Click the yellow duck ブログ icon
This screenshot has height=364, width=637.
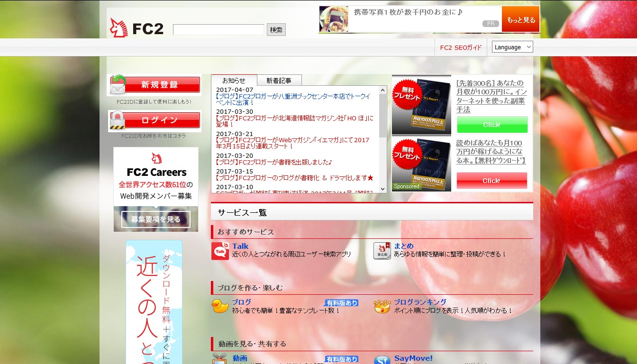[x=220, y=306]
